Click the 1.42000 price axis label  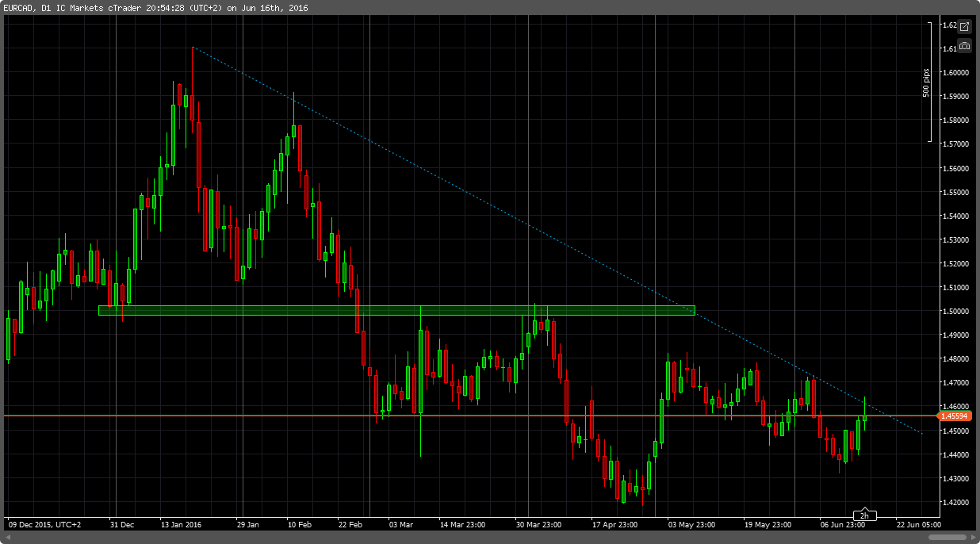pos(957,502)
